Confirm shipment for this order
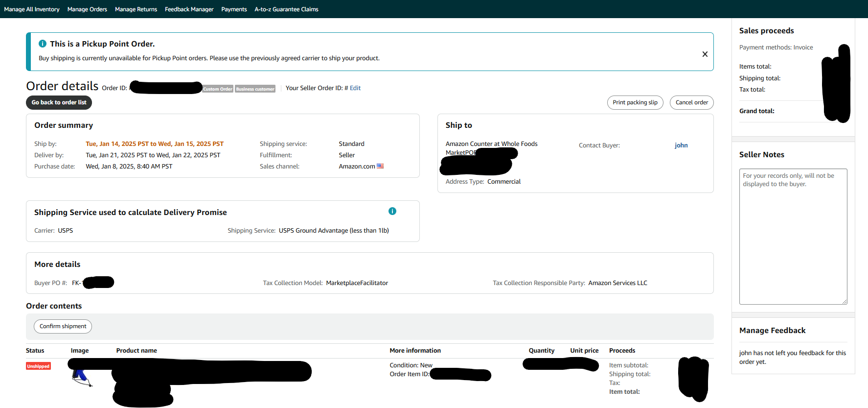 point(63,326)
